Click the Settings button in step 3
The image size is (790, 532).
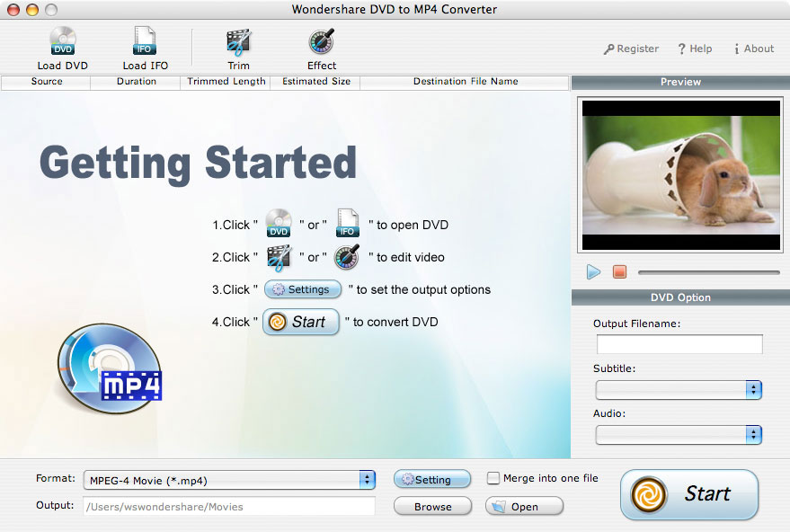(302, 289)
